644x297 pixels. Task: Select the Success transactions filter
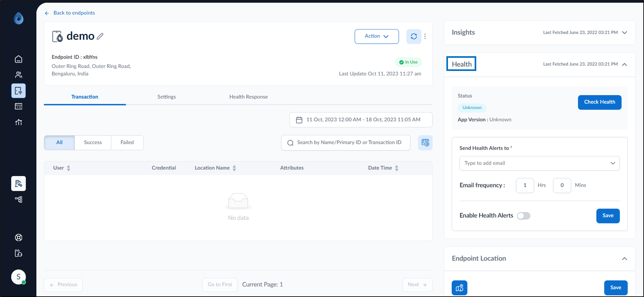(x=93, y=143)
